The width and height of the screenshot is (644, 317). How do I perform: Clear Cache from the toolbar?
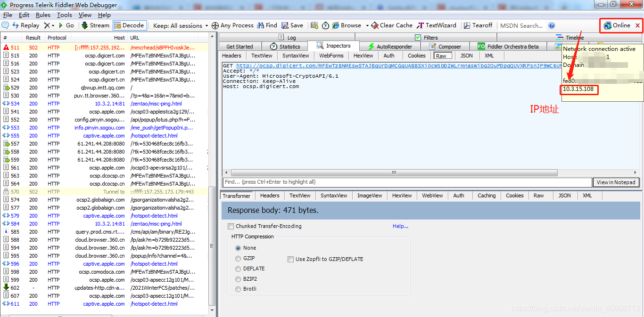point(392,25)
